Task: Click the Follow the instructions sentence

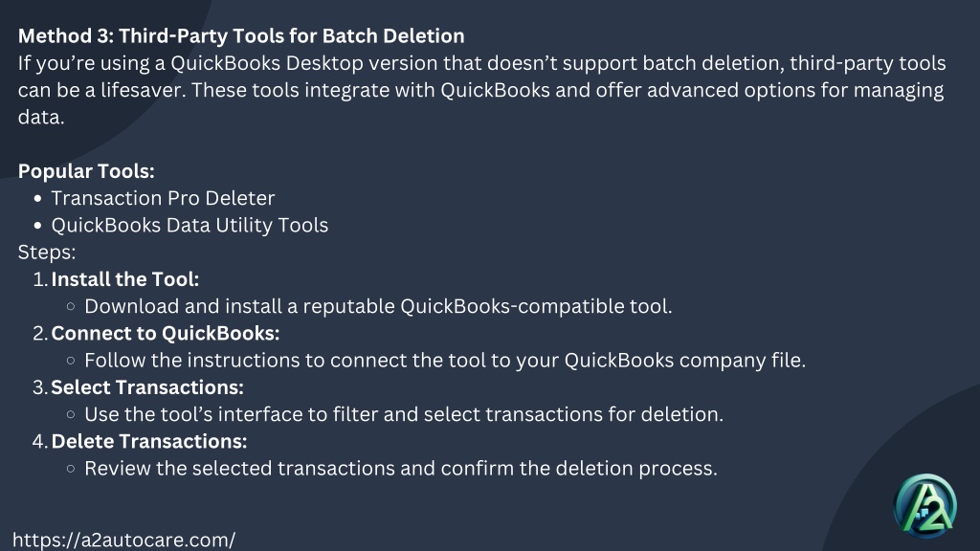Action: tap(445, 361)
